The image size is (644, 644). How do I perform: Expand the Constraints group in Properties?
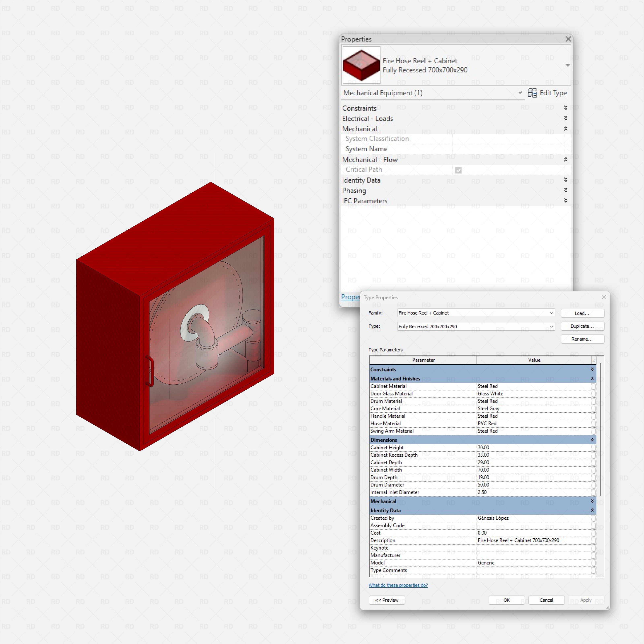point(566,108)
